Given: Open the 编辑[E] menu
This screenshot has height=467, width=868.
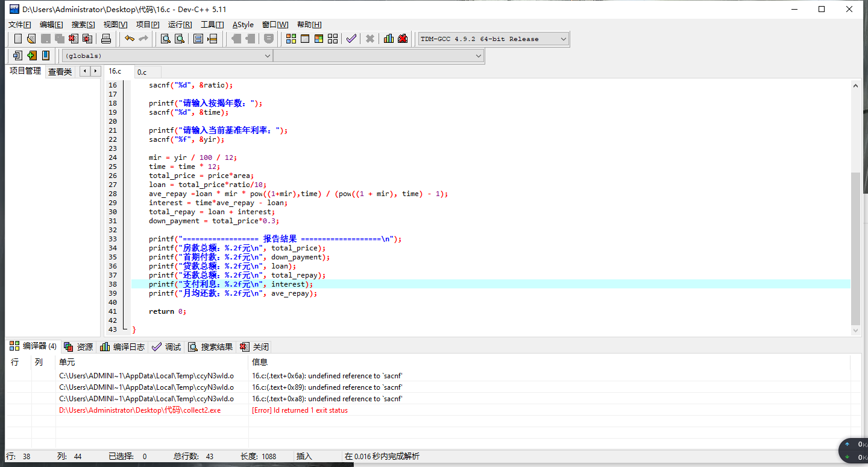Looking at the screenshot, I should pos(51,24).
